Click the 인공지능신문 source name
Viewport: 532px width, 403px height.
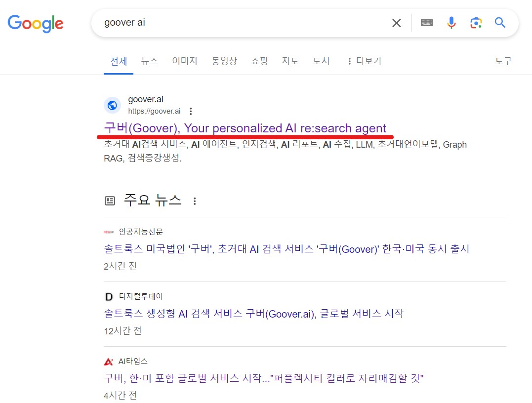click(141, 232)
